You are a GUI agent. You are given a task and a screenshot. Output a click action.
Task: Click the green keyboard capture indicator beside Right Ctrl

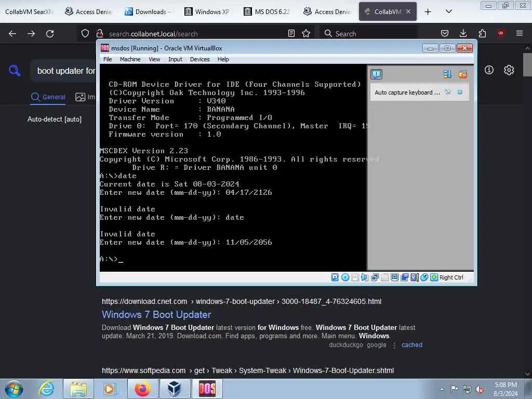[434, 277]
